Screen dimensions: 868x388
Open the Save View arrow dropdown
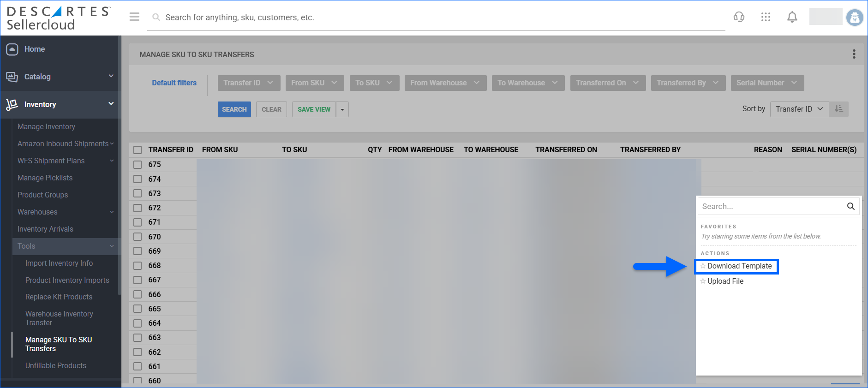[x=342, y=109]
